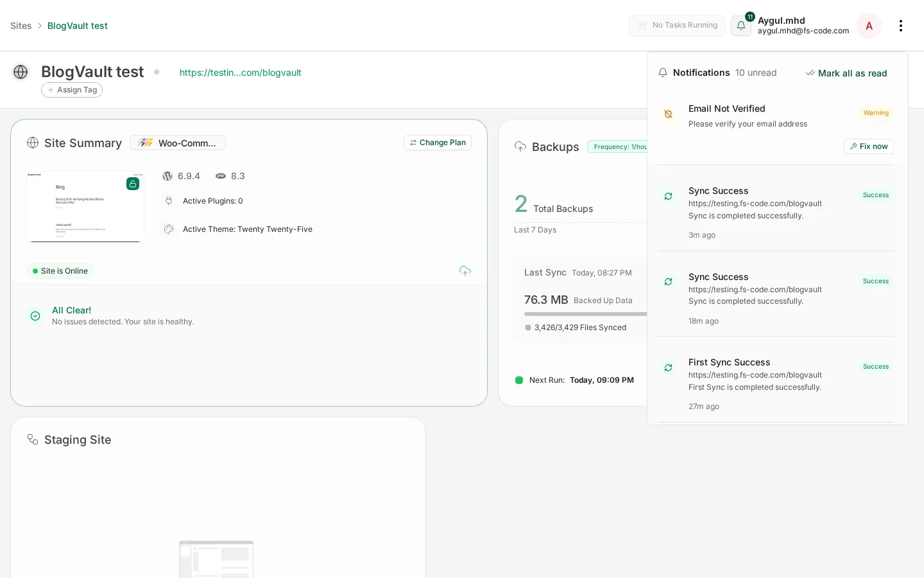
Task: Open the notifications bell icon
Action: [x=741, y=26]
